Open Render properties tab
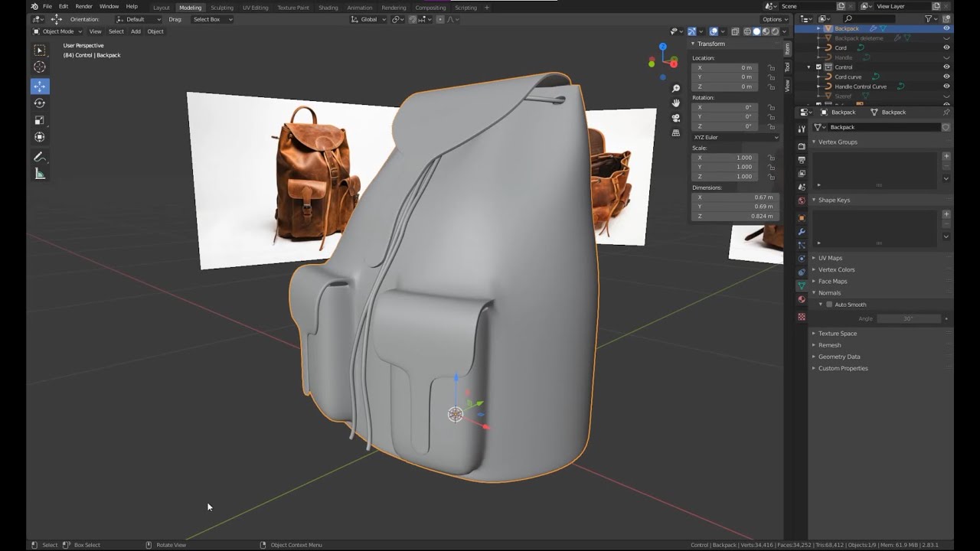The width and height of the screenshot is (980, 551). pos(802,146)
